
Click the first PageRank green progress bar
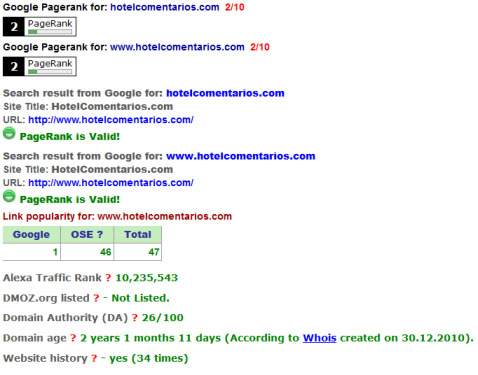(x=50, y=32)
